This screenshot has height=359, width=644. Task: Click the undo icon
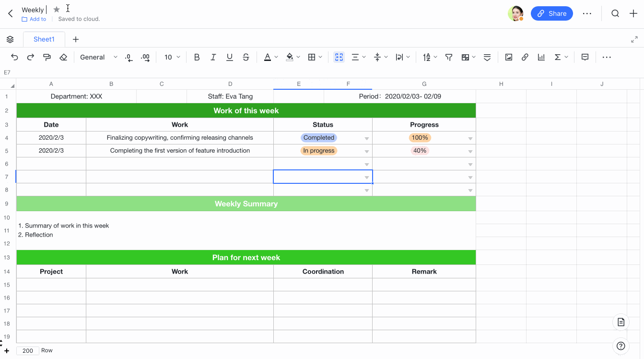(x=14, y=57)
